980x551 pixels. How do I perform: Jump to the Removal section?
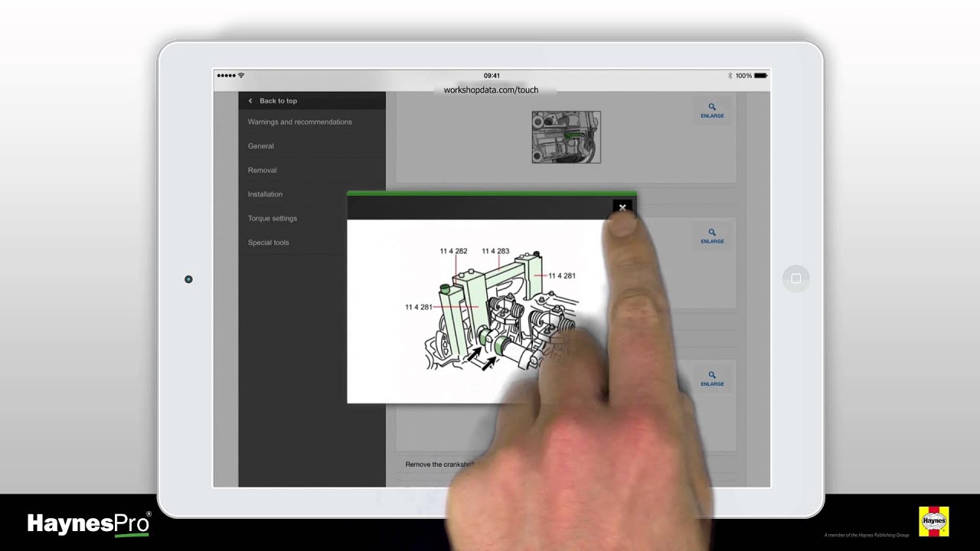(312, 170)
